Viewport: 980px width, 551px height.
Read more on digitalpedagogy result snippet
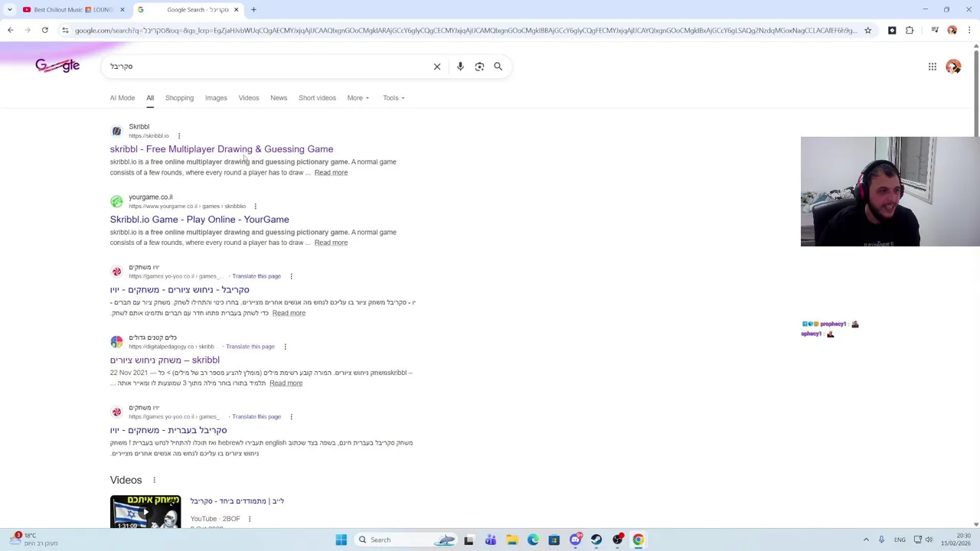click(286, 383)
